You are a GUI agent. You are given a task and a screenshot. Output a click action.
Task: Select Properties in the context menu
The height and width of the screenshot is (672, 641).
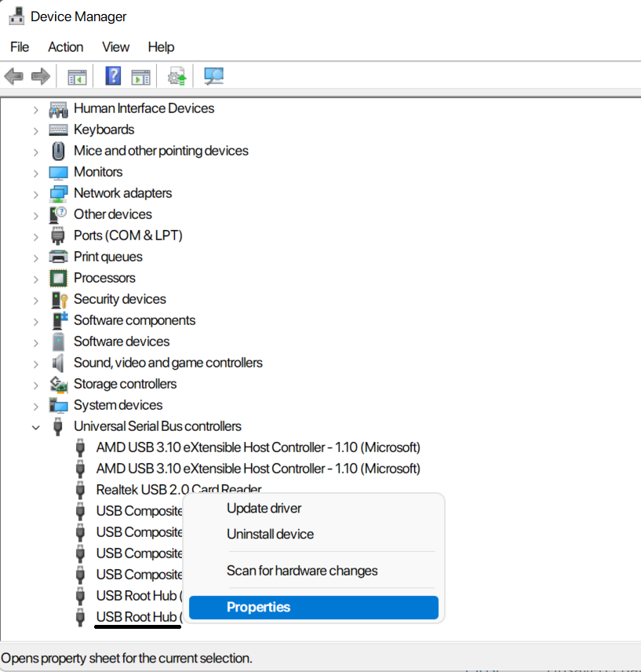pyautogui.click(x=313, y=608)
